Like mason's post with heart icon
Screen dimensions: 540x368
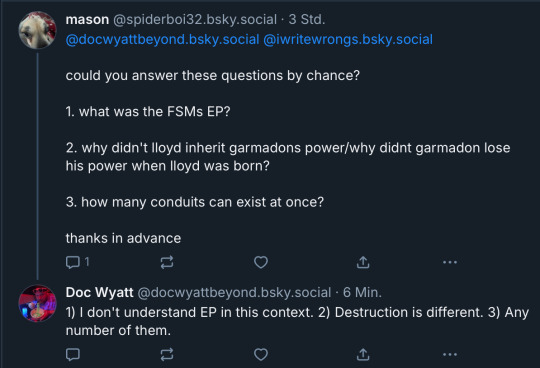(x=261, y=262)
